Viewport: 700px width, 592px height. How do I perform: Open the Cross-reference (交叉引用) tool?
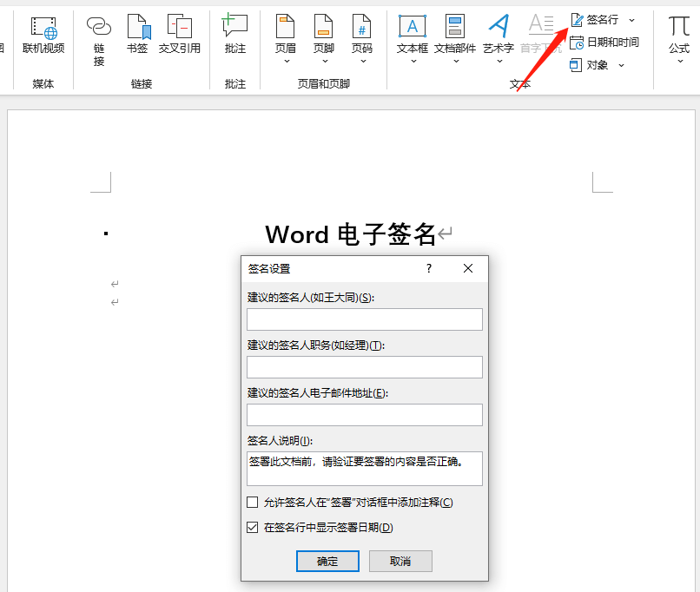click(x=179, y=28)
